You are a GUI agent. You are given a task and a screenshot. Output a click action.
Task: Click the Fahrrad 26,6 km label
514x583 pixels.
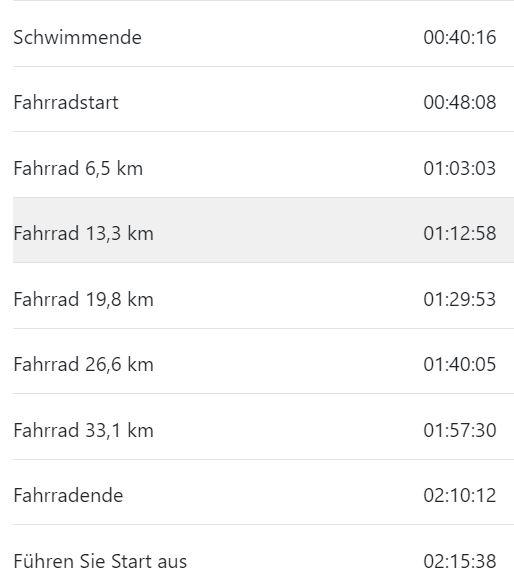click(83, 364)
